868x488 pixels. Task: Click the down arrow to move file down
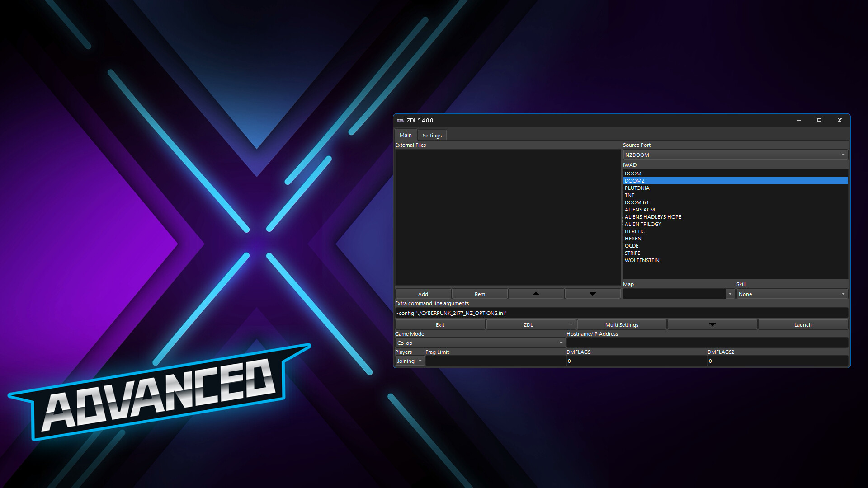pyautogui.click(x=592, y=294)
